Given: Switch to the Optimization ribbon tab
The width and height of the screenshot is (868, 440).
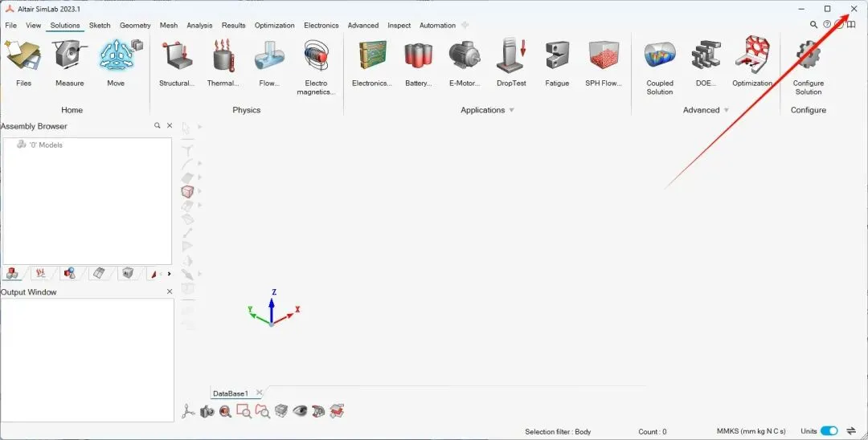Looking at the screenshot, I should pos(275,26).
